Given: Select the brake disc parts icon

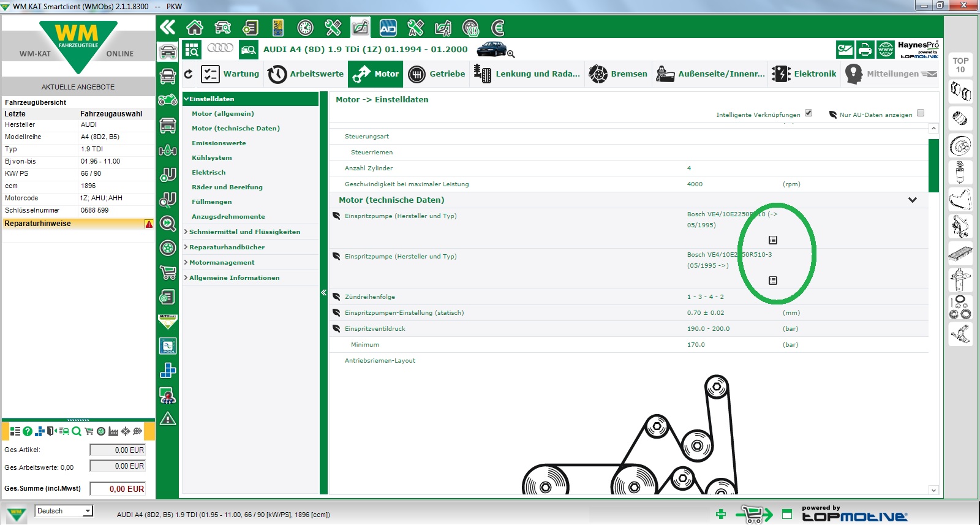Looking at the screenshot, I should [960, 146].
